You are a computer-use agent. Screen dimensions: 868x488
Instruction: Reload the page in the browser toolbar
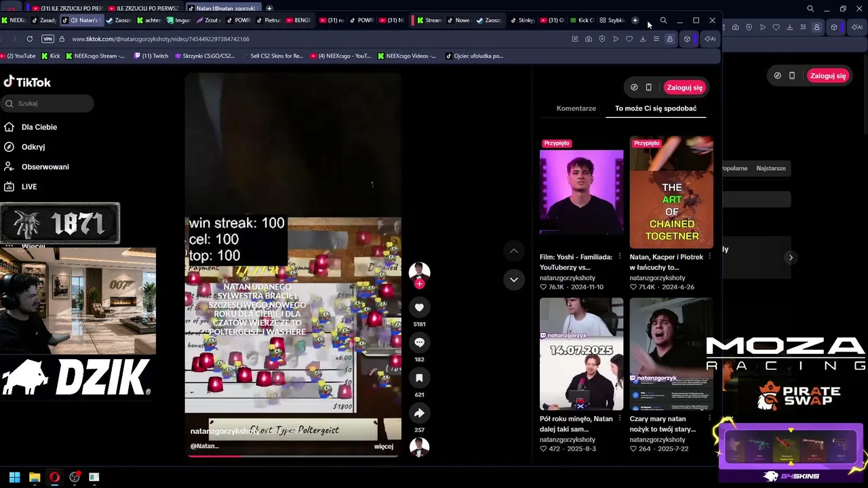29,39
